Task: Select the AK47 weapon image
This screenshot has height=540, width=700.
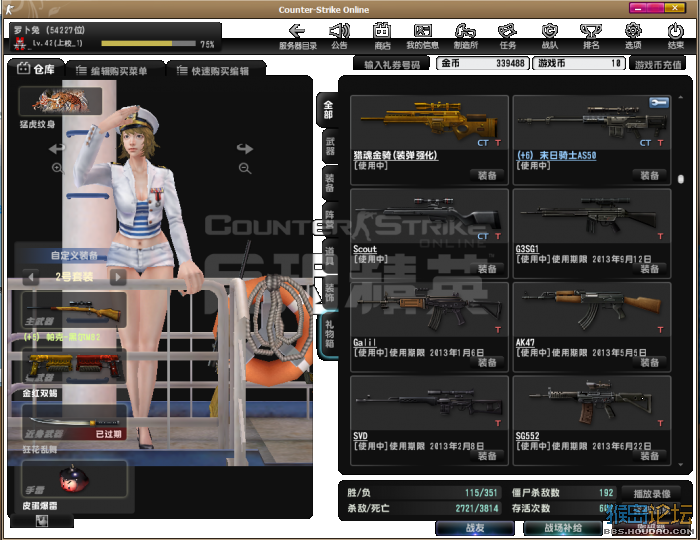Action: (592, 309)
